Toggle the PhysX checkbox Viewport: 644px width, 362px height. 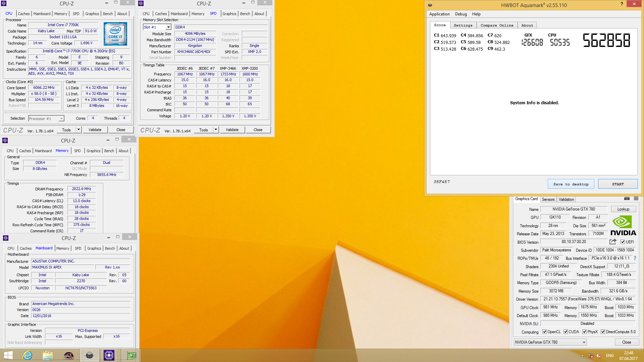point(584,332)
